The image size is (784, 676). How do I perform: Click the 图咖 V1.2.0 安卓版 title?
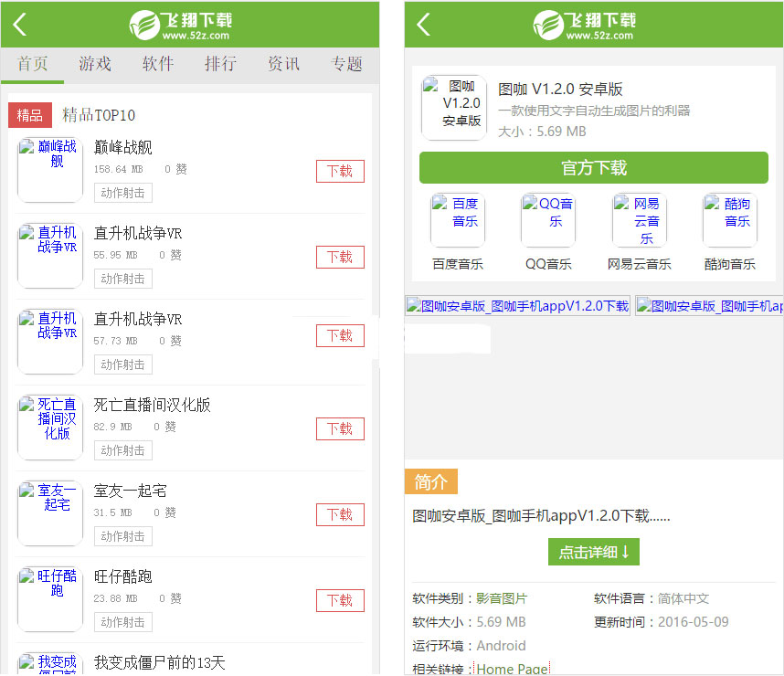click(560, 90)
